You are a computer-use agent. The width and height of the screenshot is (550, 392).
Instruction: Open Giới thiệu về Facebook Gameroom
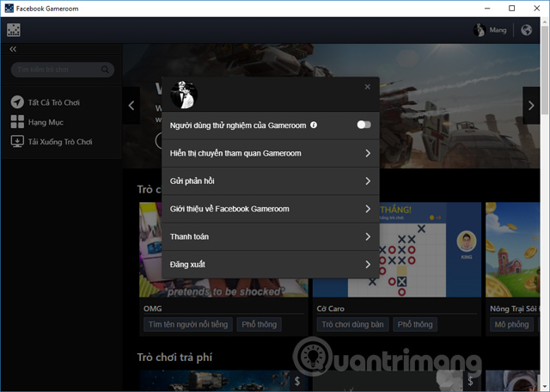(271, 209)
